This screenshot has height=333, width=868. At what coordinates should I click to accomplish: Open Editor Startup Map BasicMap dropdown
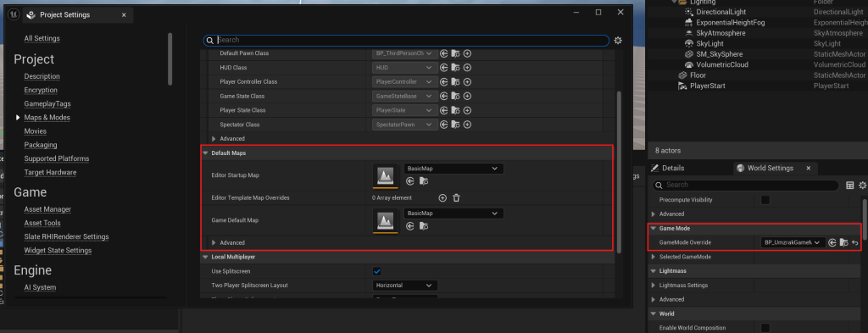453,168
